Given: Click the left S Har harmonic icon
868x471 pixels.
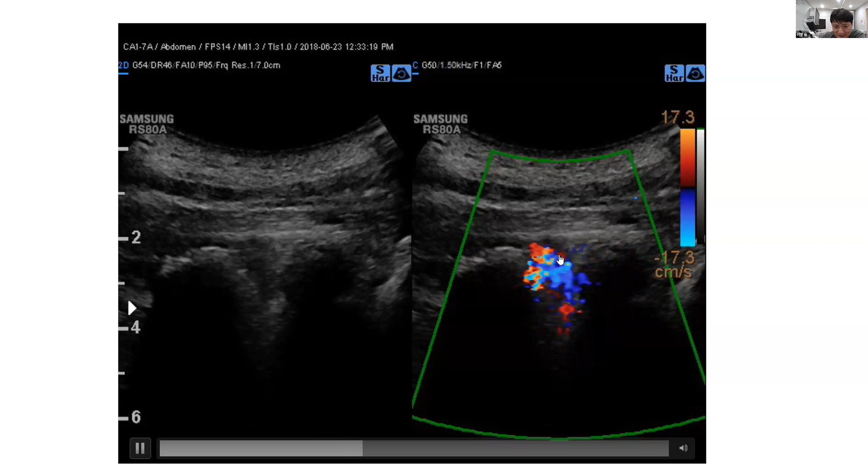Looking at the screenshot, I should click(x=380, y=73).
